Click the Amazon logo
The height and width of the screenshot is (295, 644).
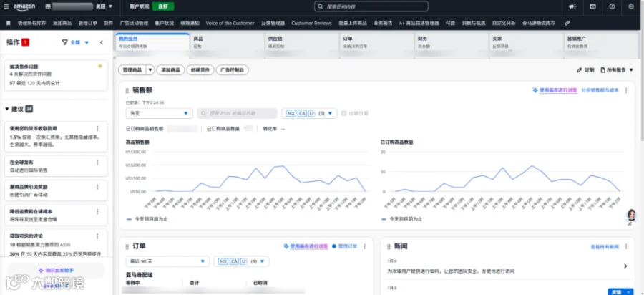pos(24,7)
